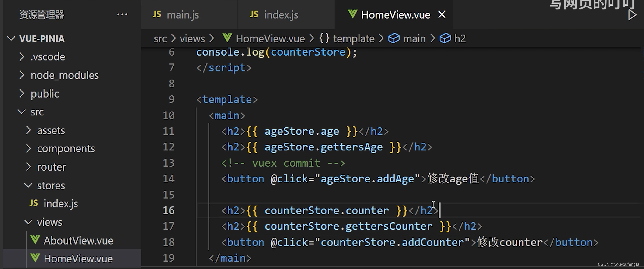Click the h2 breadcrumb segment
Screen dimensions: 644x269
460,38
